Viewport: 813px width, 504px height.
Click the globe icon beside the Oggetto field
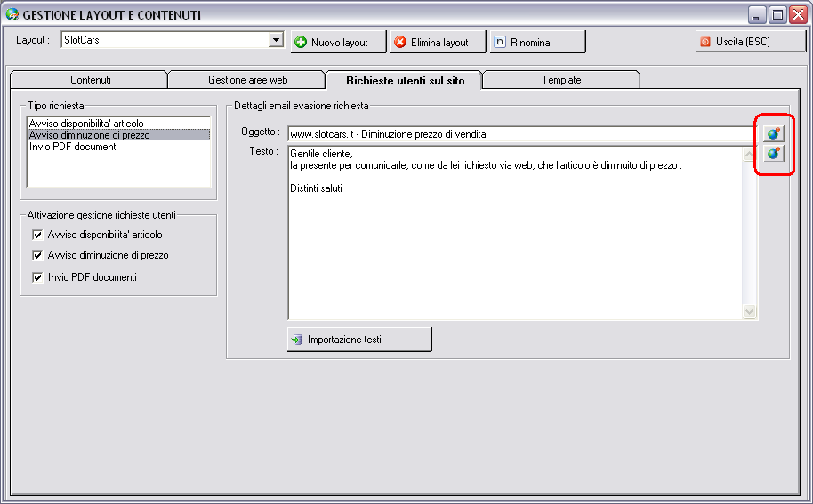pos(774,133)
